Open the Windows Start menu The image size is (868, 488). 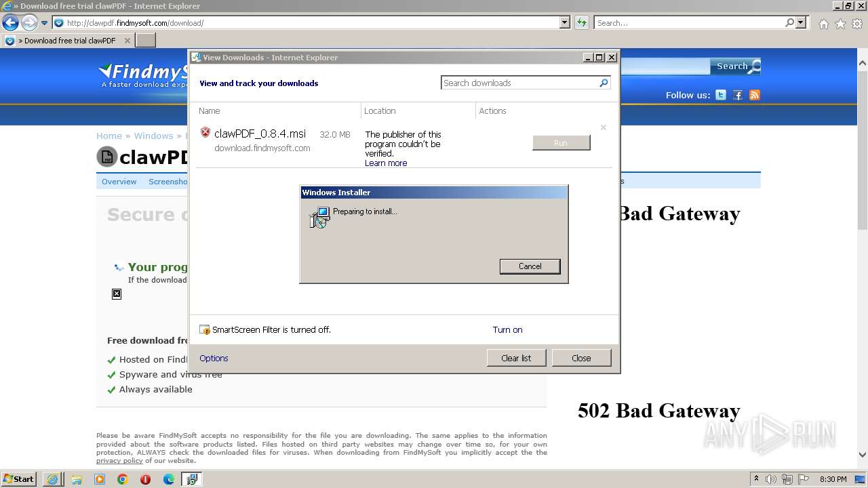click(19, 479)
